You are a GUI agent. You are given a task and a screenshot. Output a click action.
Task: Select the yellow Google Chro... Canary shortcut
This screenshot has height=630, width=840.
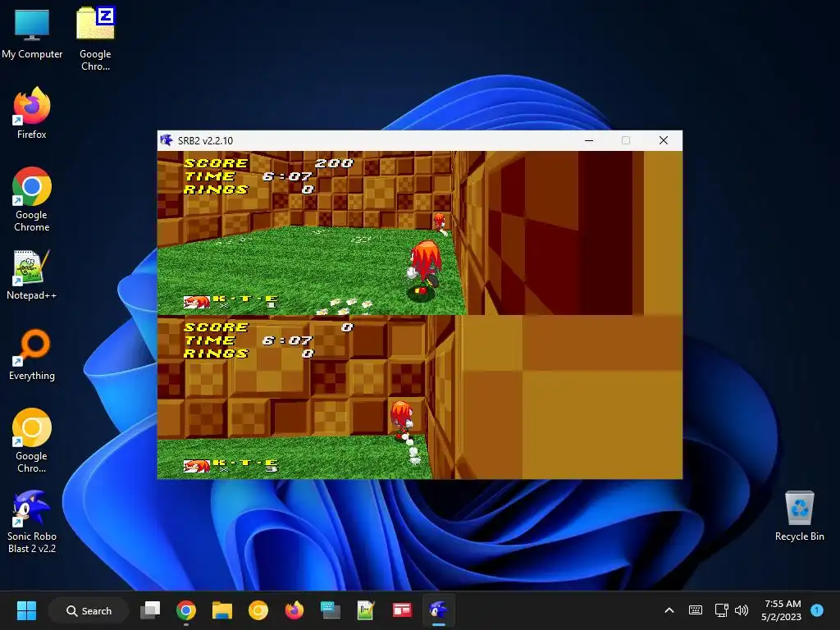coord(32,441)
